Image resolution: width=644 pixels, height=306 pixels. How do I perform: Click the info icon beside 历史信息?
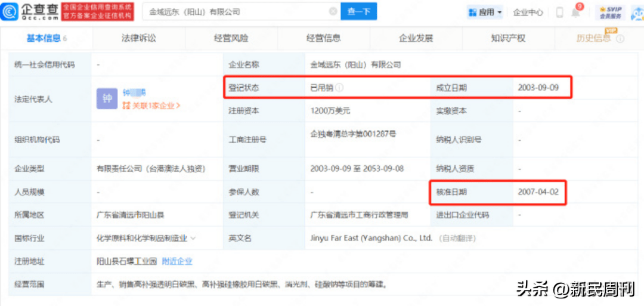(621, 39)
